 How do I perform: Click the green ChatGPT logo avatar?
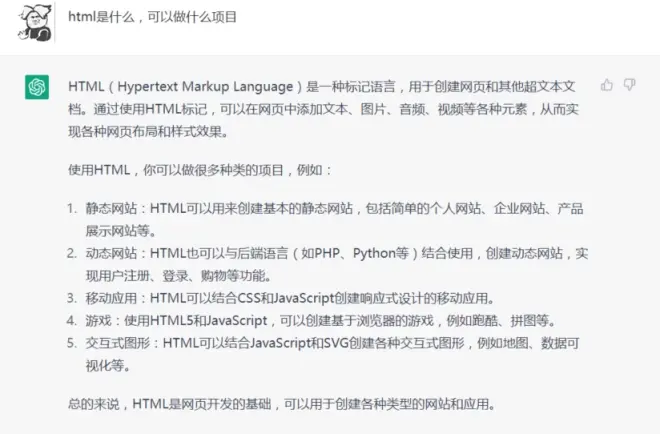37,88
